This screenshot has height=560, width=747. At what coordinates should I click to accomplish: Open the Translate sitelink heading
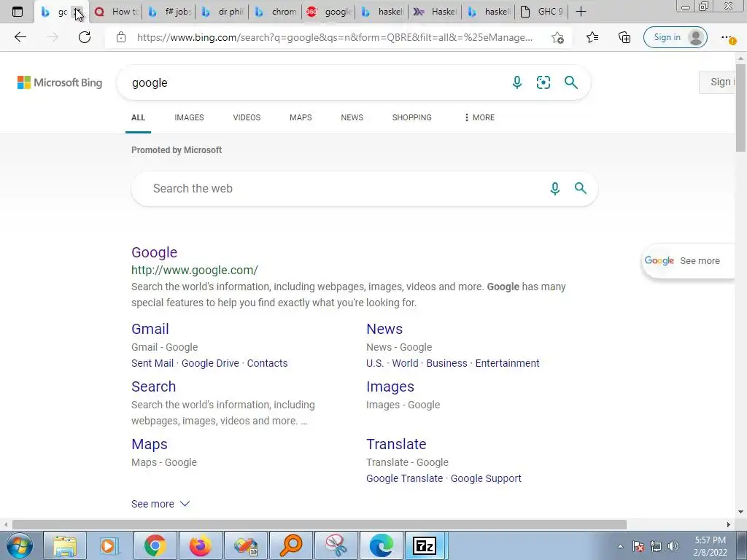tap(396, 444)
